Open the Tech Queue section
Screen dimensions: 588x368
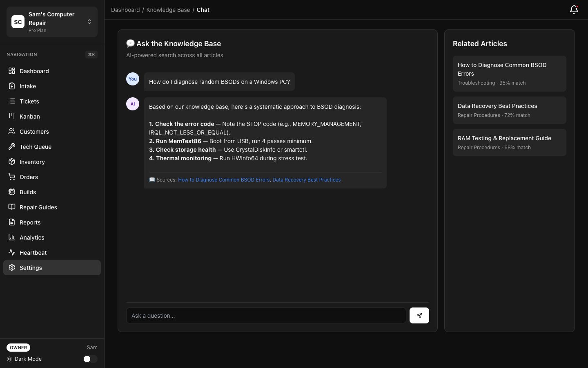coord(35,146)
